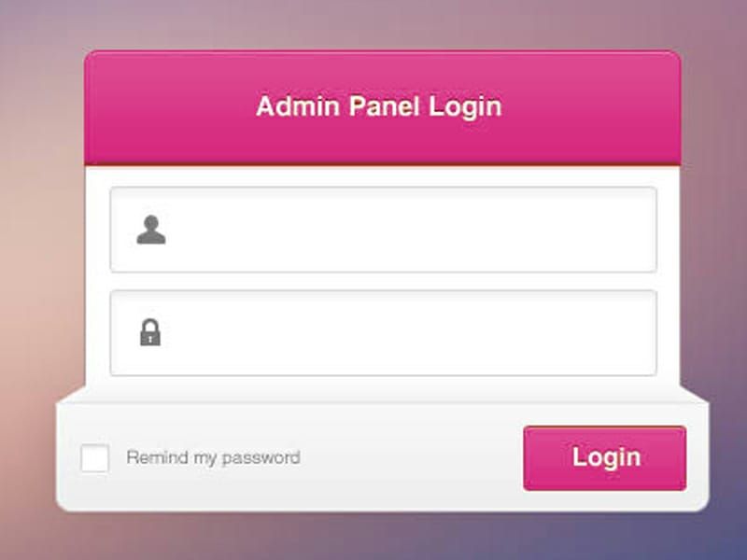Select the lock icon in the second field
The image size is (747, 560).
(x=150, y=332)
